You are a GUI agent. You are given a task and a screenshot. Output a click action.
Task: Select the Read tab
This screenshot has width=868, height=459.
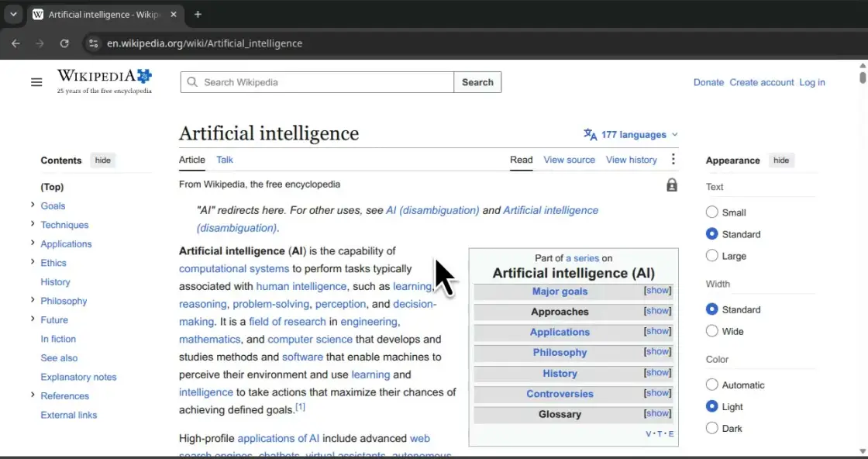522,160
